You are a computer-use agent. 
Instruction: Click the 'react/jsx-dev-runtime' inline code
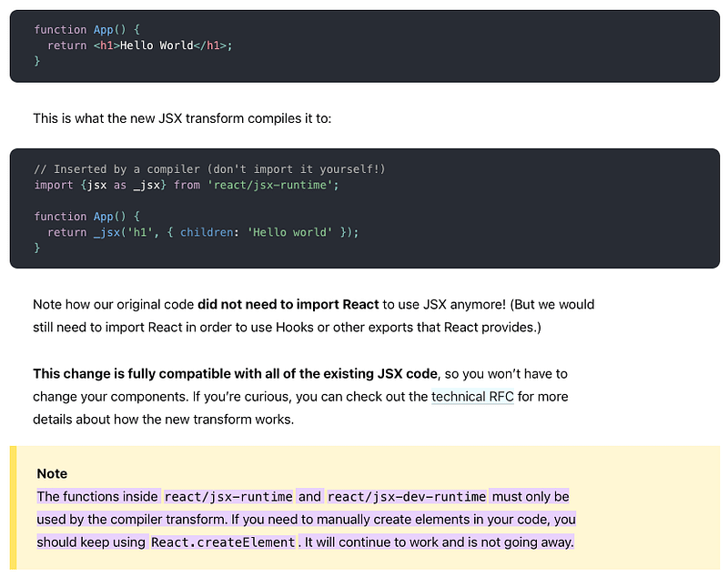click(407, 497)
